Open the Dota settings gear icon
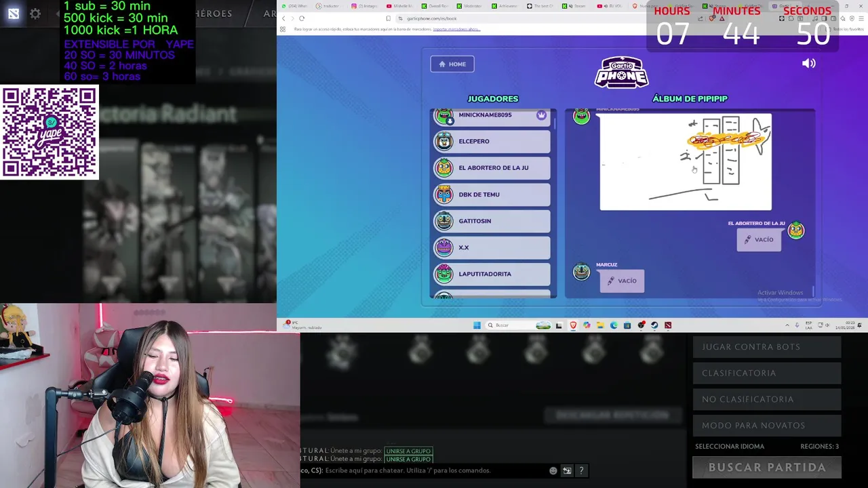868x488 pixels. [35, 14]
